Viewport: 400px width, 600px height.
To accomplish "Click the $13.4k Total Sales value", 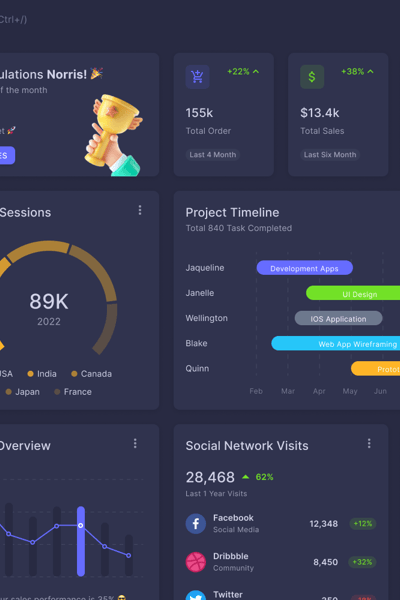I will click(320, 113).
